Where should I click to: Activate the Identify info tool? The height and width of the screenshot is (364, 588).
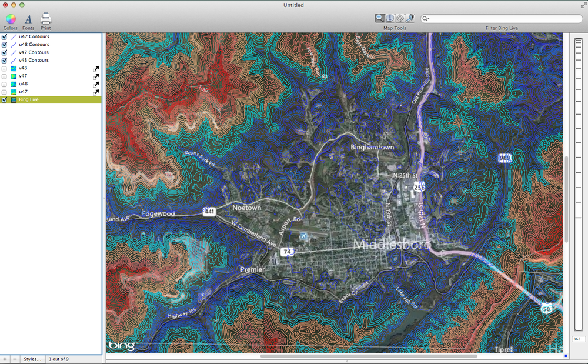click(390, 18)
